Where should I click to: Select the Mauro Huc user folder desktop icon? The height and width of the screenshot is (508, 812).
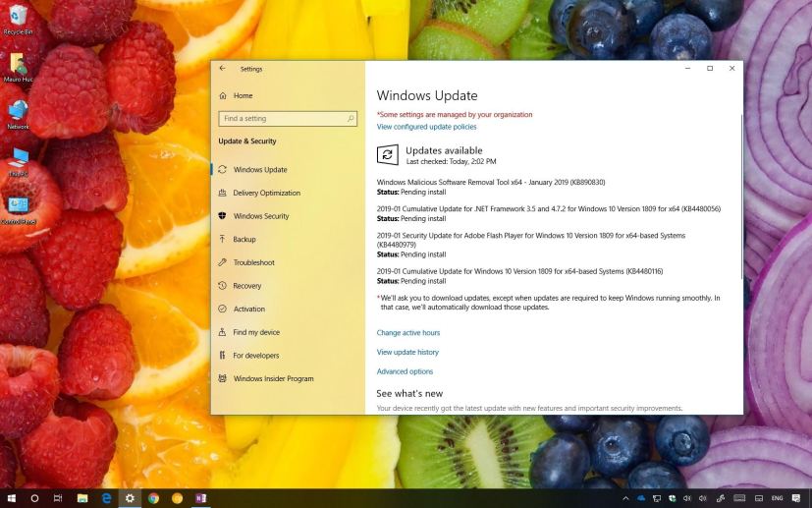(18, 68)
